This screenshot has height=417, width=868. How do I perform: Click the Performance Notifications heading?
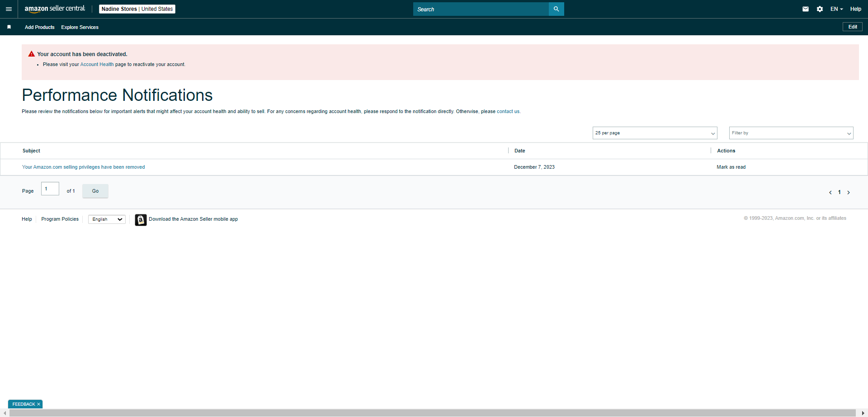coord(117,95)
